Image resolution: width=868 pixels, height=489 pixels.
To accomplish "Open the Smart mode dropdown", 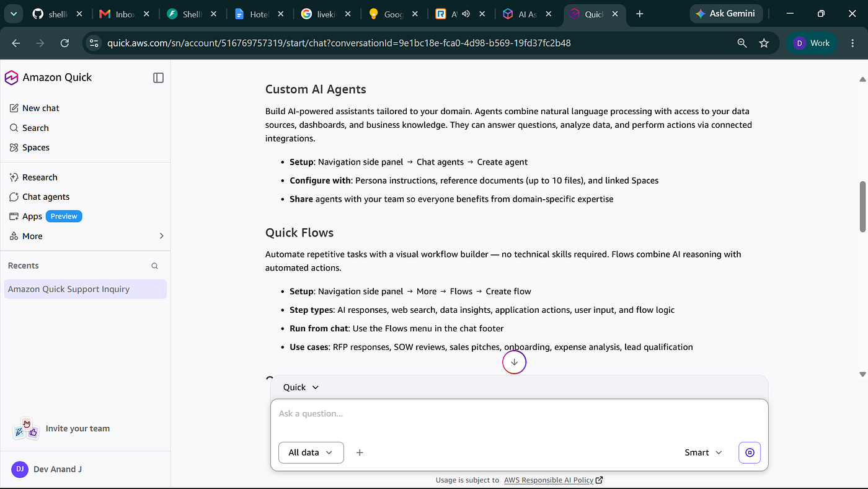I will pyautogui.click(x=704, y=452).
